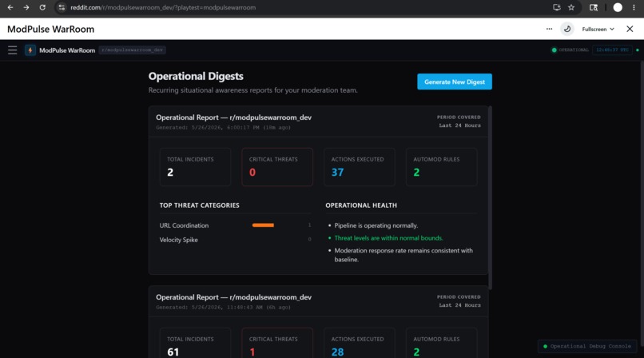644x358 pixels.
Task: Click the reddit.com address bar URL
Action: click(163, 7)
